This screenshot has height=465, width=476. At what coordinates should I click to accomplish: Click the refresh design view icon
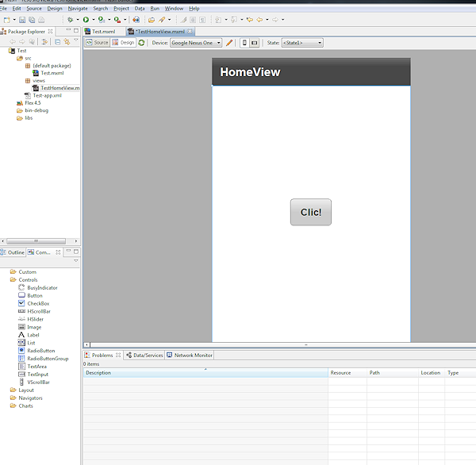pos(142,43)
